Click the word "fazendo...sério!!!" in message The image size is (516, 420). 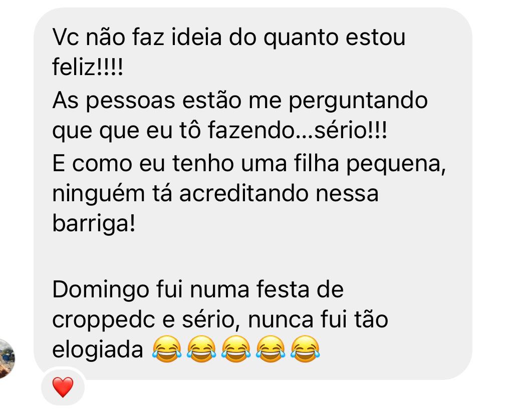pyautogui.click(x=298, y=131)
